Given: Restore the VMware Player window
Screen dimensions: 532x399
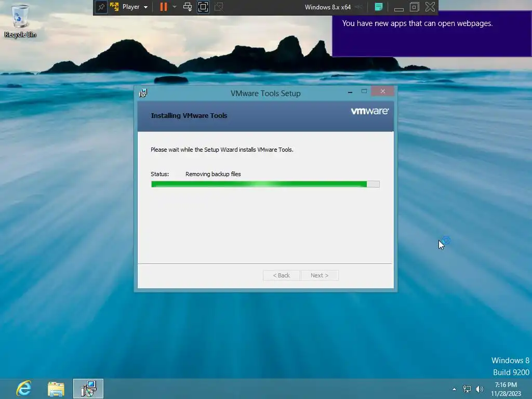Looking at the screenshot, I should point(414,7).
